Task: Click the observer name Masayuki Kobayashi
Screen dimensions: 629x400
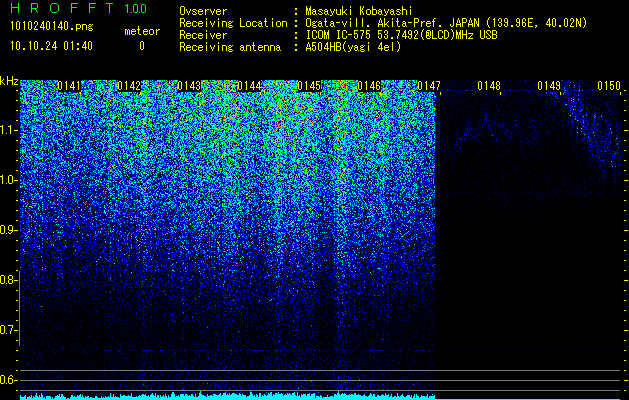Action: tap(359, 11)
